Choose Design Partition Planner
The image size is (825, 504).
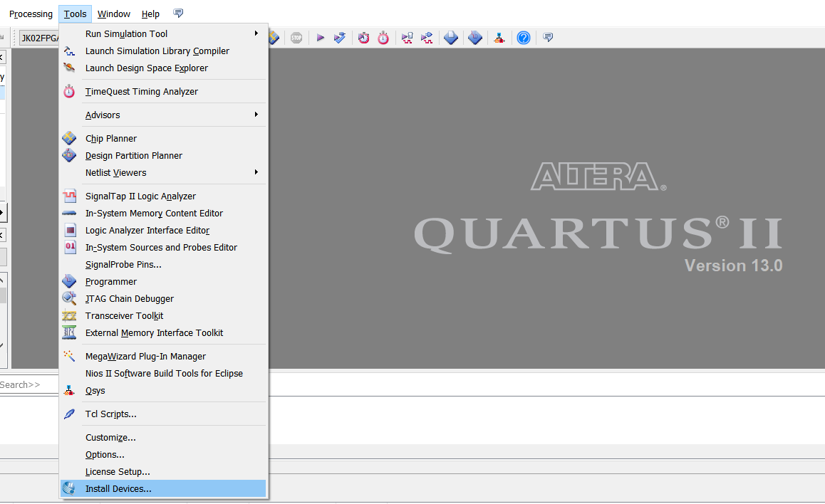tap(163, 156)
